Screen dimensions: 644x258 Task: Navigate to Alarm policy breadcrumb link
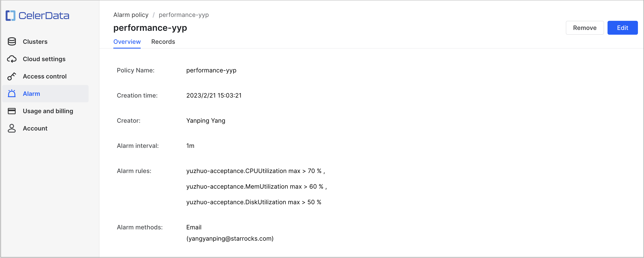pyautogui.click(x=131, y=15)
